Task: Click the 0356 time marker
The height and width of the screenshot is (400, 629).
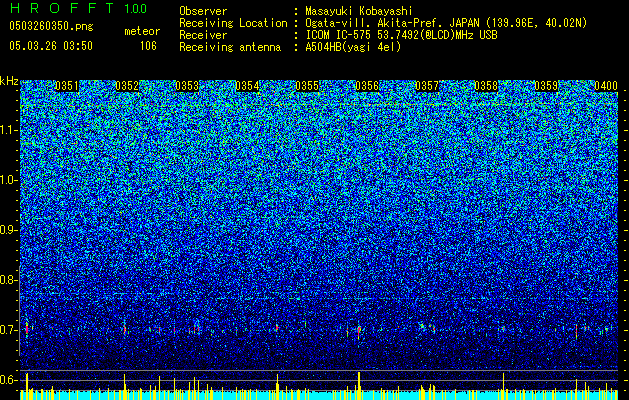Action: click(367, 86)
